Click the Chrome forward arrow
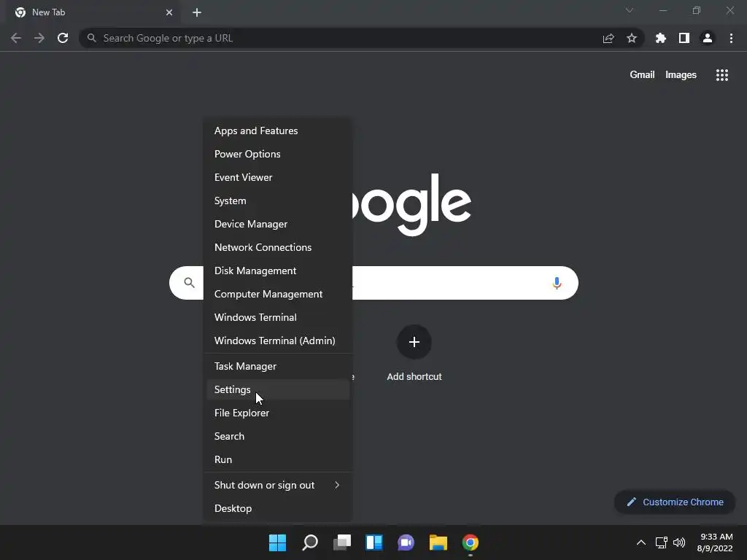Screen dimensions: 747x560 click(x=39, y=38)
